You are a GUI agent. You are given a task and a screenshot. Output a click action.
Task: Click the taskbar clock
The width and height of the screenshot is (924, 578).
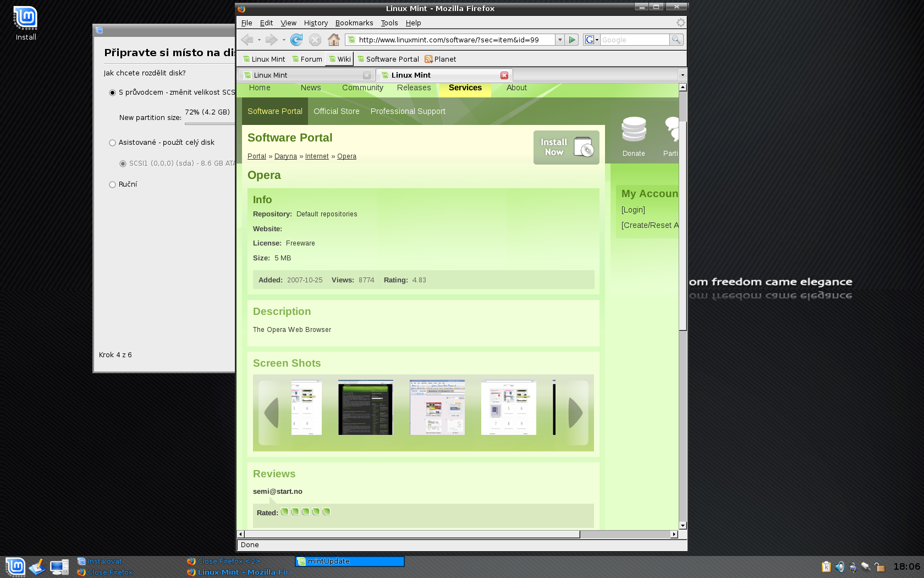click(x=906, y=566)
